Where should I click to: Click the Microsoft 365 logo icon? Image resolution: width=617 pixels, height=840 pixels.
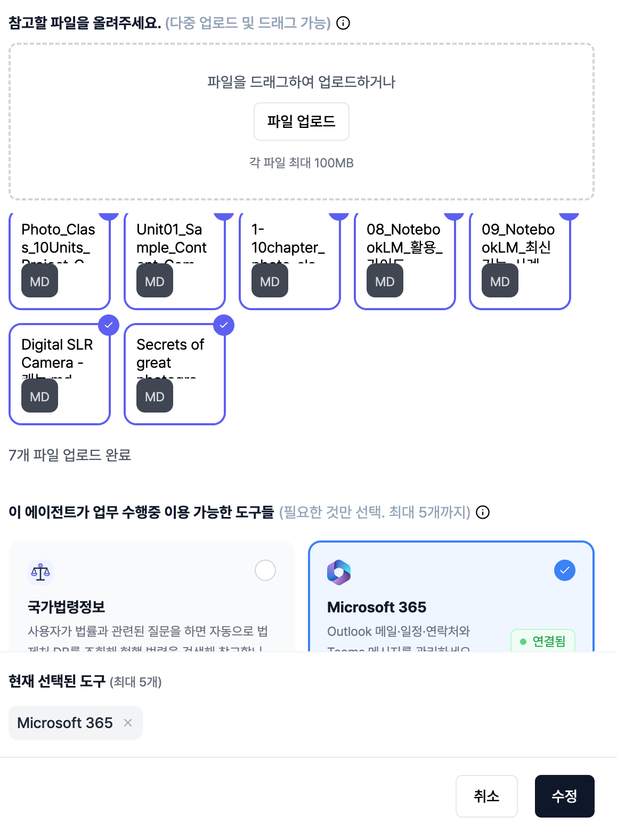[x=339, y=572]
